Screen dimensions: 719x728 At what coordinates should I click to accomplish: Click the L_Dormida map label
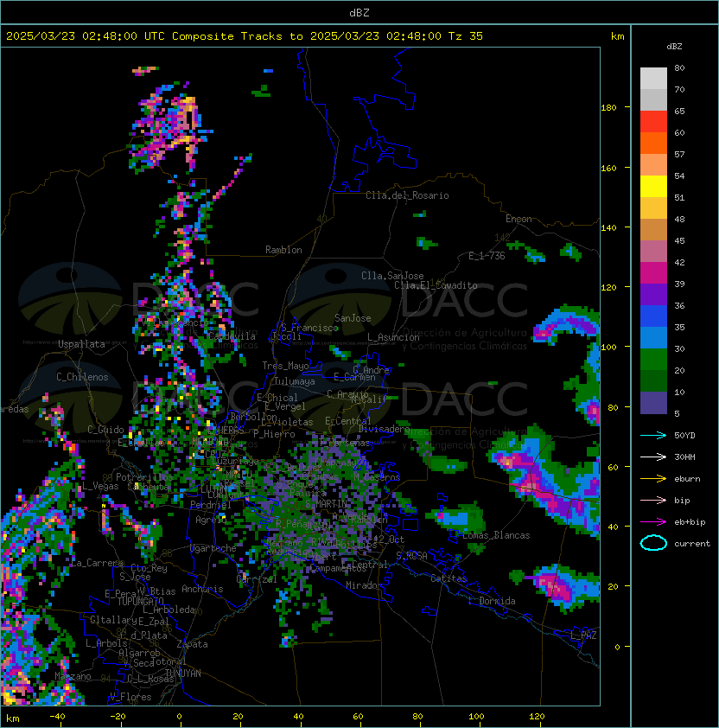[x=492, y=601]
